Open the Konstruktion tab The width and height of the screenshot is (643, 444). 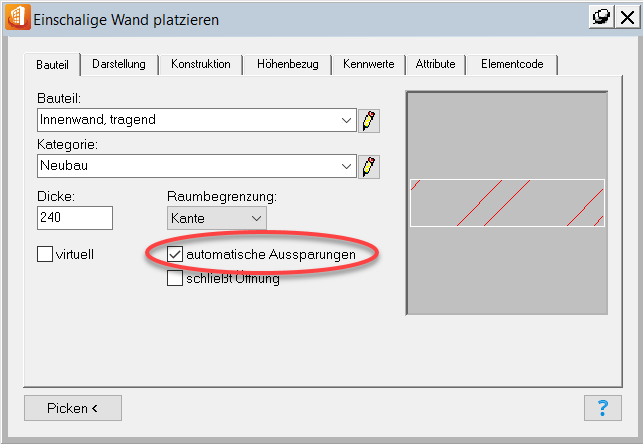(x=201, y=64)
